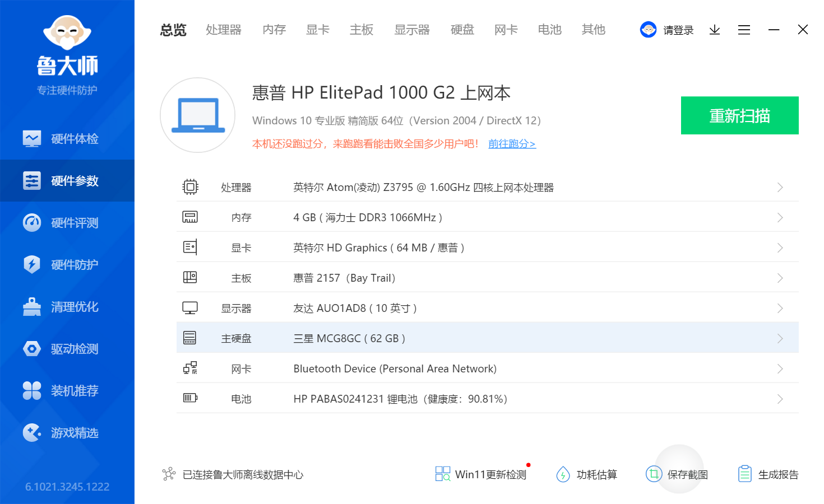
Task: Click the 功耗估算 power estimate icon
Action: 563,474
